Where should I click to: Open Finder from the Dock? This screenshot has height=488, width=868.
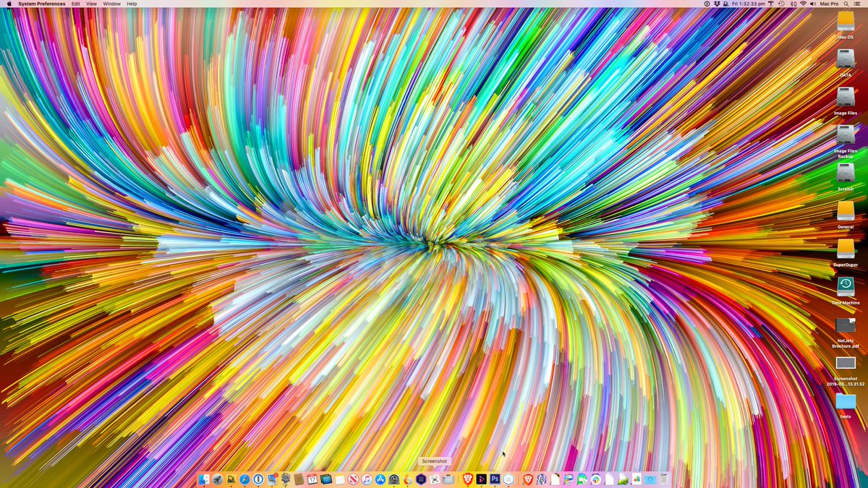click(203, 479)
